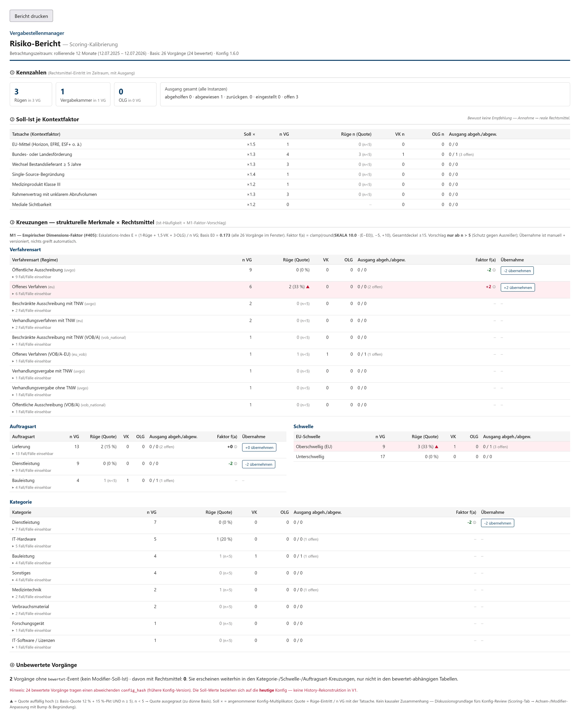The width and height of the screenshot is (580, 728).
Task: Expand the 4 cases under Sonstiges
Action: [x=32, y=580]
